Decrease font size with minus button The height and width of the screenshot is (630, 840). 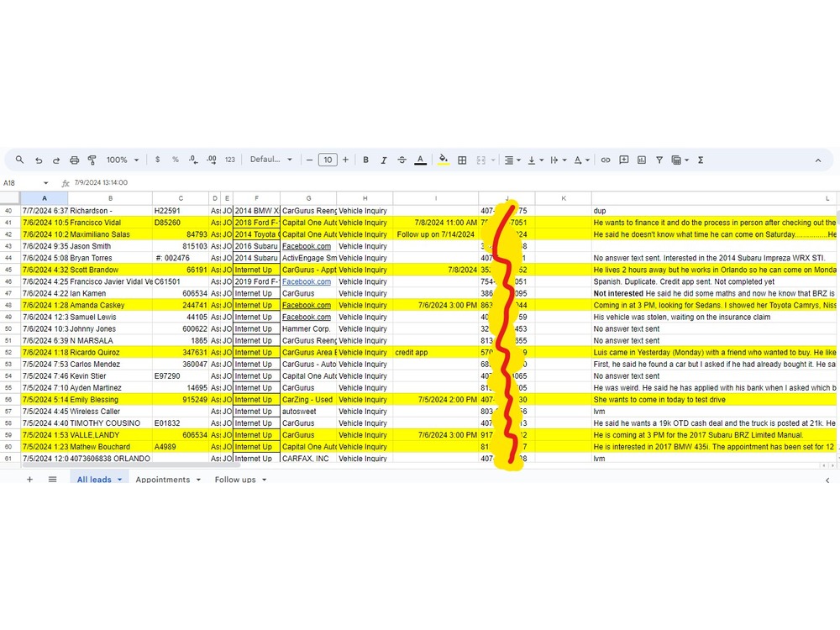309,160
